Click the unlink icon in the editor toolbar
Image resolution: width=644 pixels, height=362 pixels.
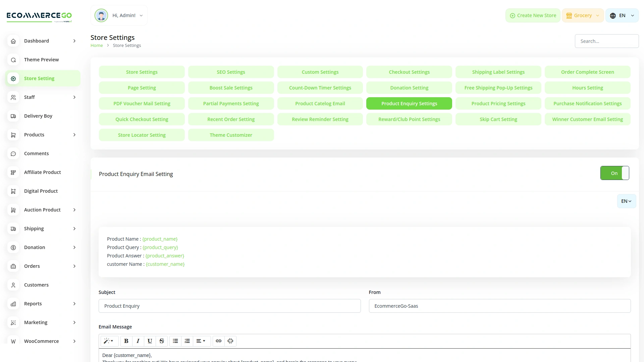coord(230,341)
